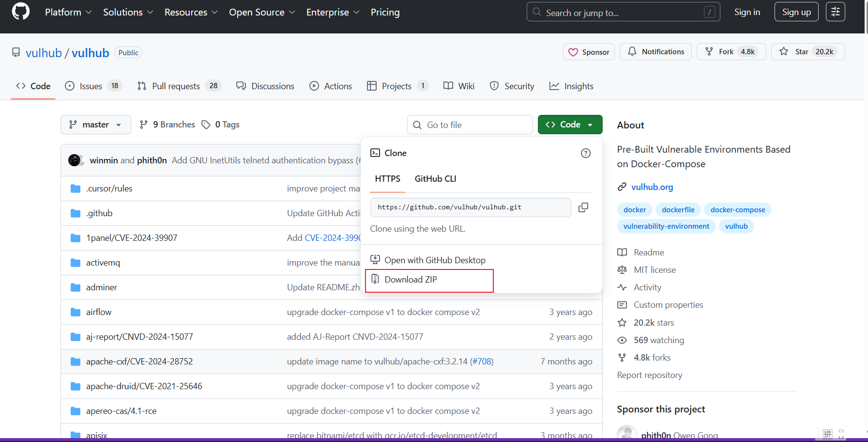Copy the HTTPS clone URL to clipboard
The image size is (868, 442).
[x=583, y=207]
